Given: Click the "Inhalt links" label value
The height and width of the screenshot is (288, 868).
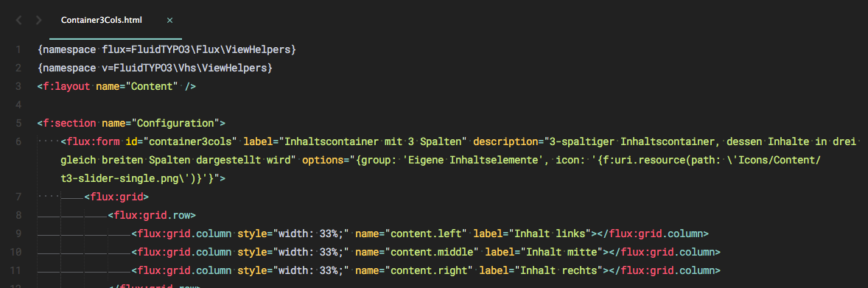Looking at the screenshot, I should click(x=550, y=233).
